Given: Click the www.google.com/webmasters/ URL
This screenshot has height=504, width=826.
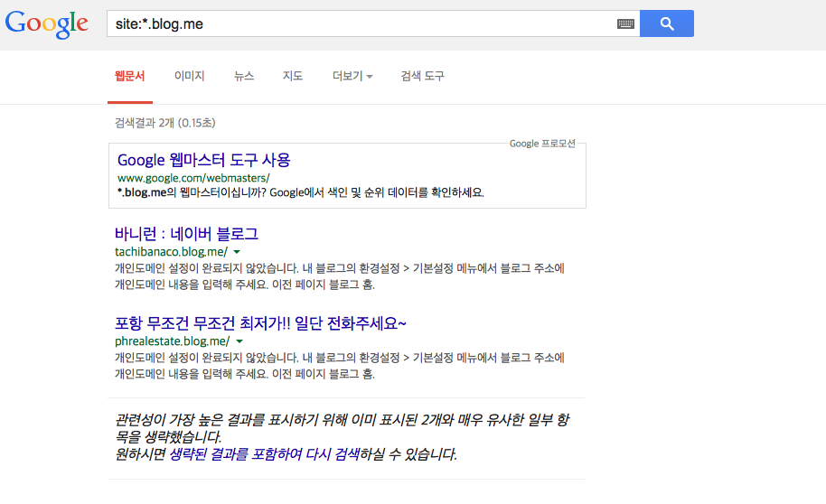Looking at the screenshot, I should pos(193,178).
